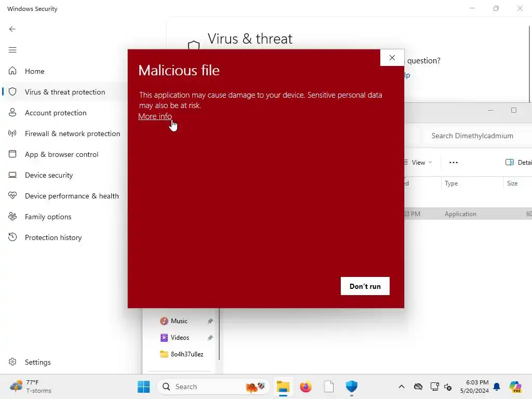Screen dimensions: 532x399
Task: Click the Don't run button
Action: click(365, 286)
